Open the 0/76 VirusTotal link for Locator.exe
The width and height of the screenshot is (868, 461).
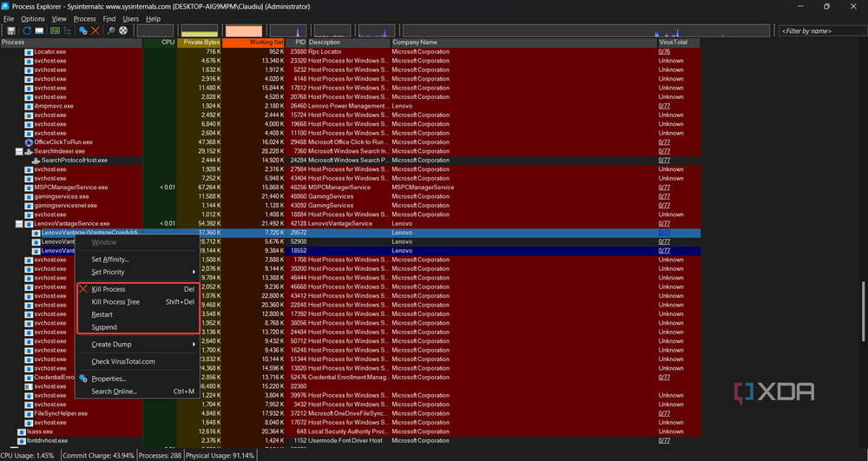[664, 52]
